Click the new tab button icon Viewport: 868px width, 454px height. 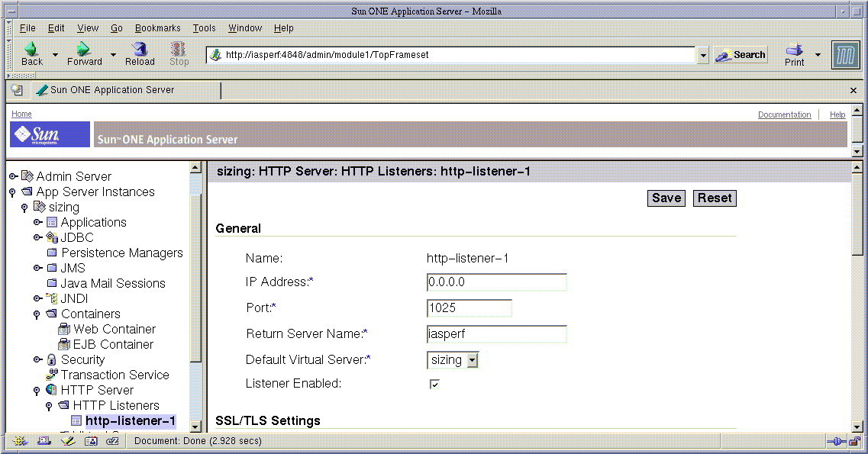pyautogui.click(x=17, y=89)
